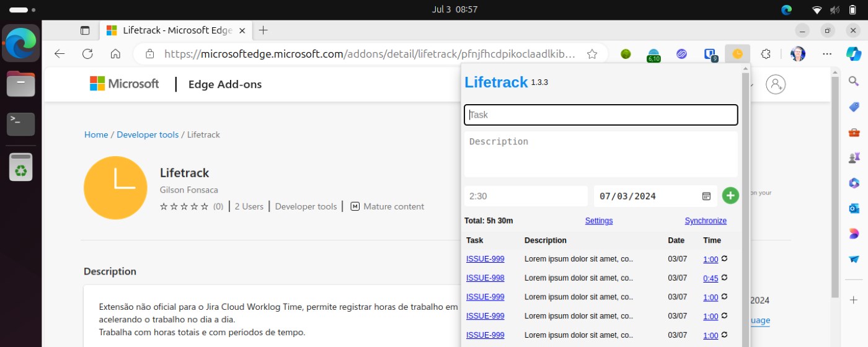Open Developer tools breadcrumb link
868x347 pixels.
click(x=148, y=134)
